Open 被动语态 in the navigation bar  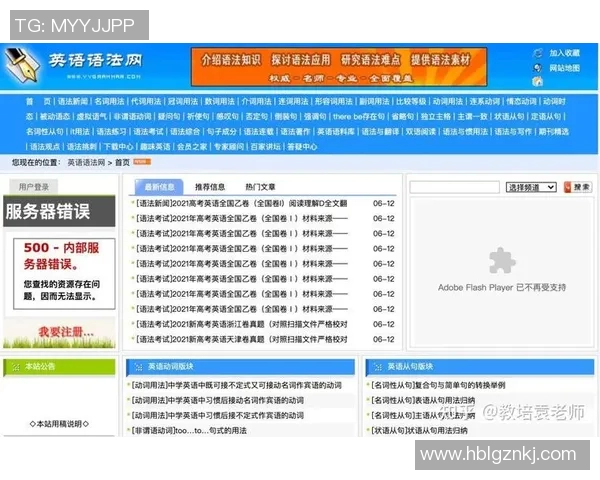coord(55,116)
